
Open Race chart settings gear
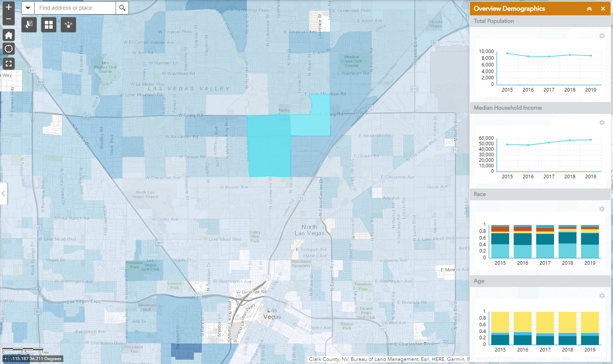click(602, 209)
